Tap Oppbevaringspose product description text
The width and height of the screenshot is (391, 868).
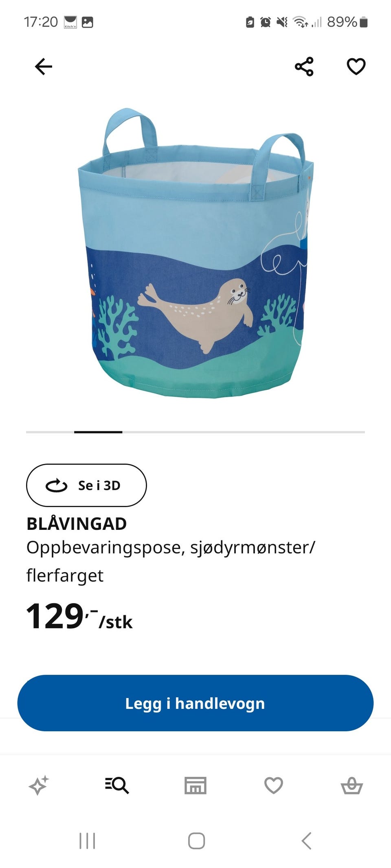tap(171, 562)
